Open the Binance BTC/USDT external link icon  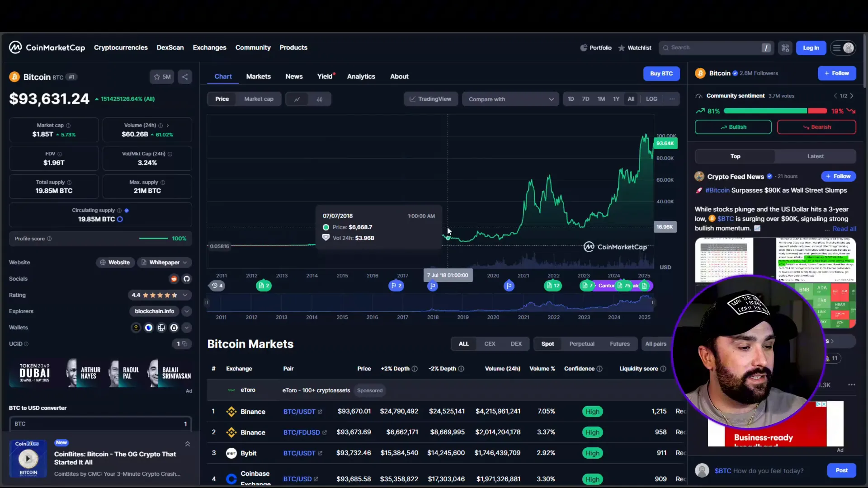tap(320, 412)
